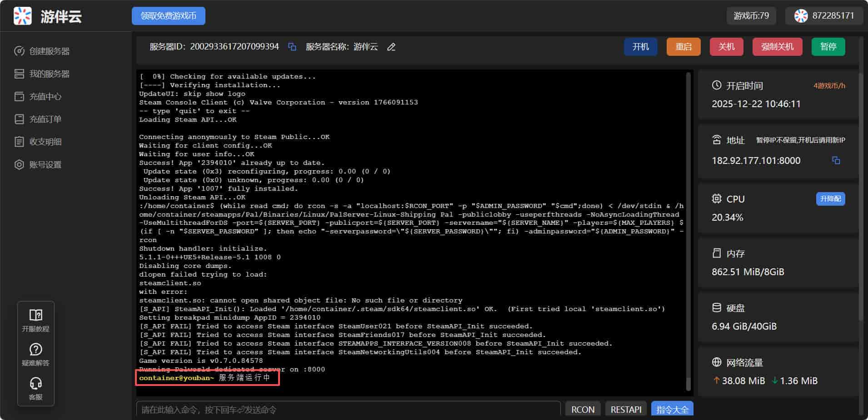Open 账号设置 settings
Viewport: 868px width, 420px height.
[45, 165]
